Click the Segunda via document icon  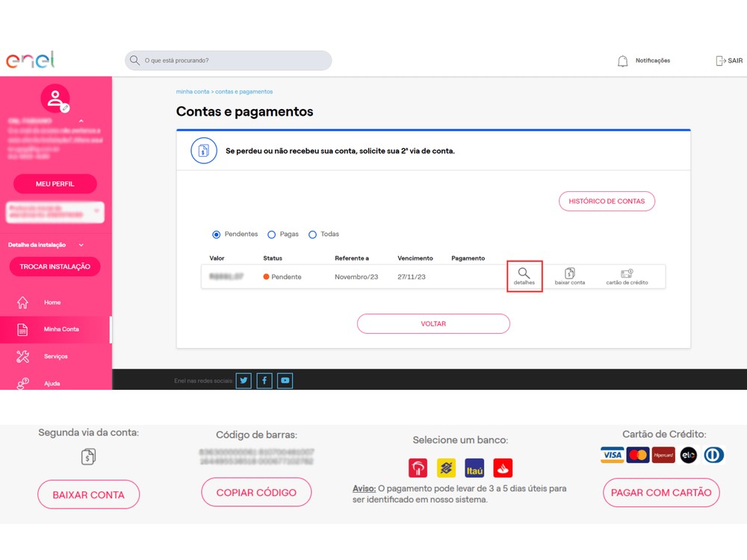click(88, 457)
